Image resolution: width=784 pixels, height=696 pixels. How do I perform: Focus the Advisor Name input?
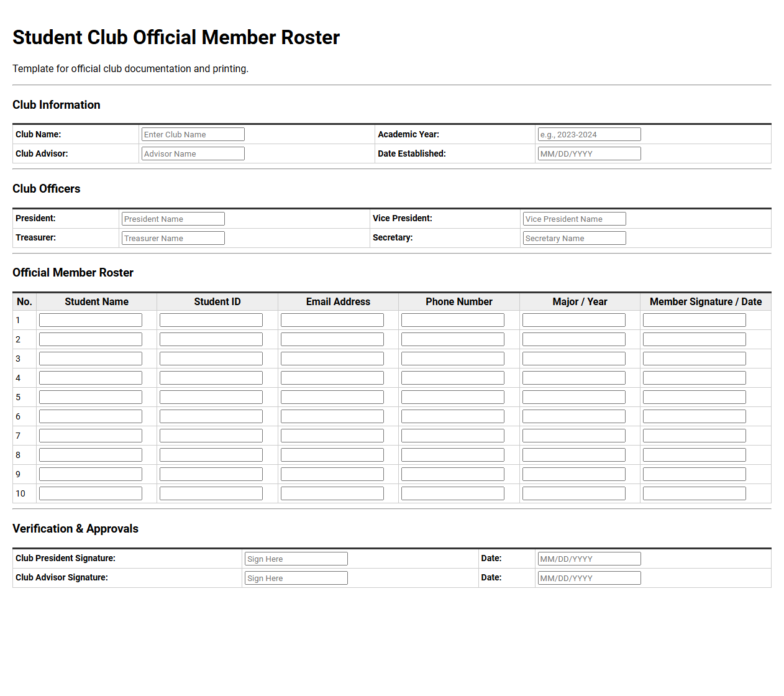coord(193,153)
